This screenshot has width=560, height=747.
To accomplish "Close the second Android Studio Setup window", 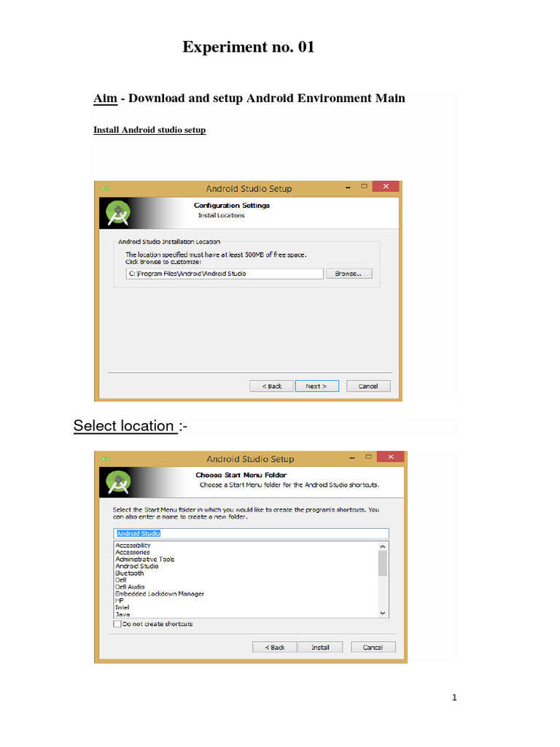I will pyautogui.click(x=391, y=457).
